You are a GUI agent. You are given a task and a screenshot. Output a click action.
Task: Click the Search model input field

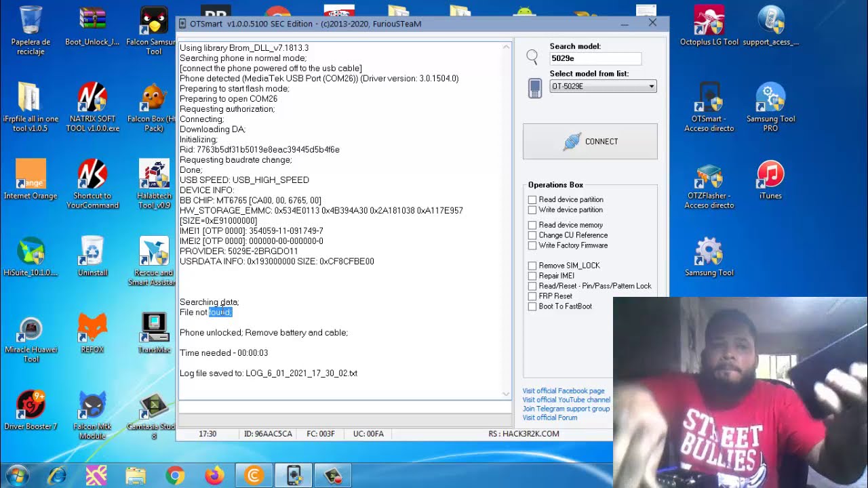point(595,58)
